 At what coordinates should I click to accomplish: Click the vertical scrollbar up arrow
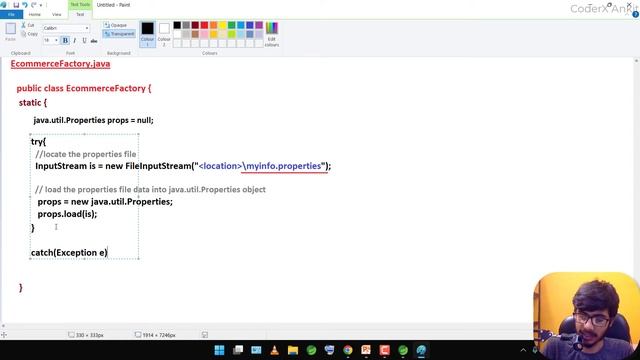click(636, 61)
